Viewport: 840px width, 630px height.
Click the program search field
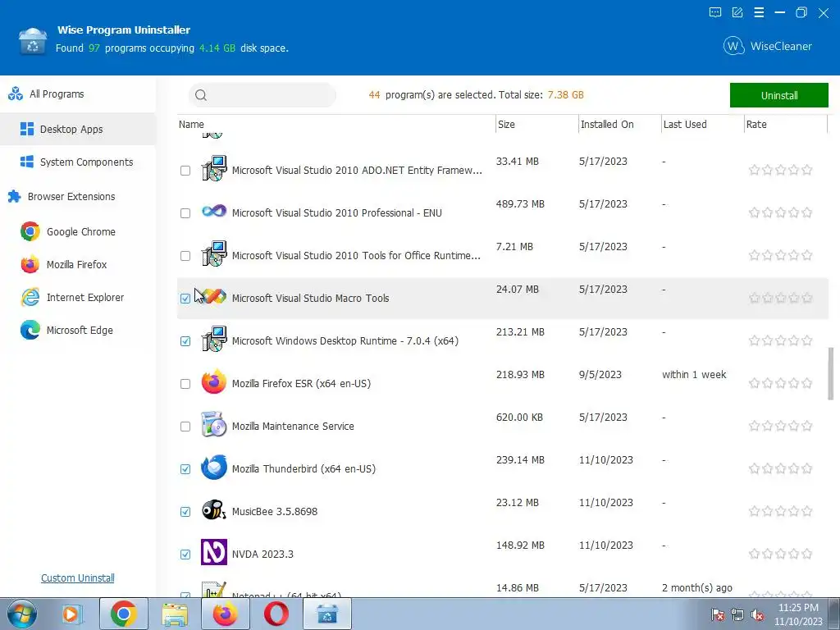(262, 95)
